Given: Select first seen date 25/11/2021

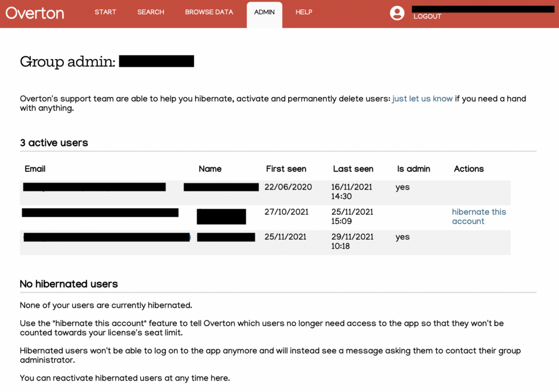Looking at the screenshot, I should (x=285, y=237).
